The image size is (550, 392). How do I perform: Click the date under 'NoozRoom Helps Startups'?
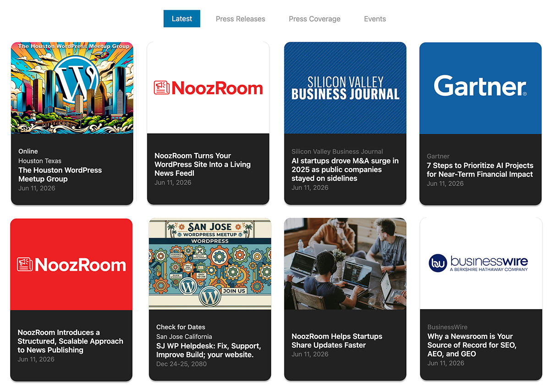point(310,354)
